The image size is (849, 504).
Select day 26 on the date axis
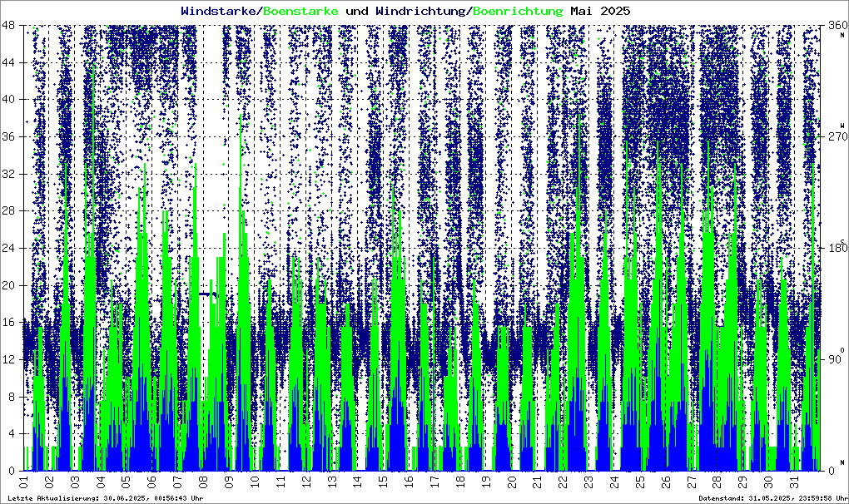tap(665, 482)
